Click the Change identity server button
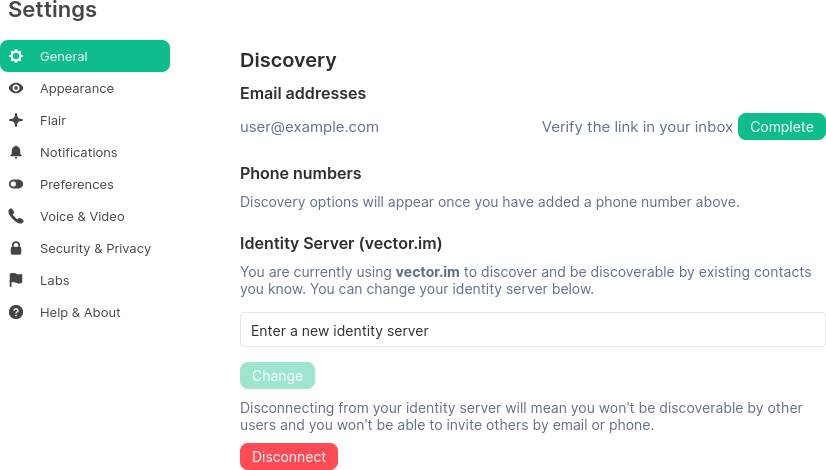Image resolution: width=826 pixels, height=470 pixels. pos(277,376)
